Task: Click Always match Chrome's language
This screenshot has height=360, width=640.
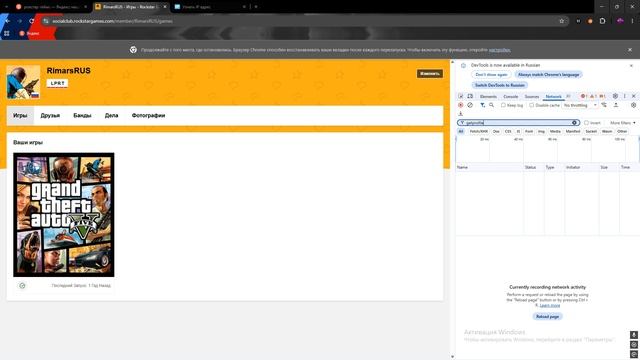Action: tap(548, 75)
